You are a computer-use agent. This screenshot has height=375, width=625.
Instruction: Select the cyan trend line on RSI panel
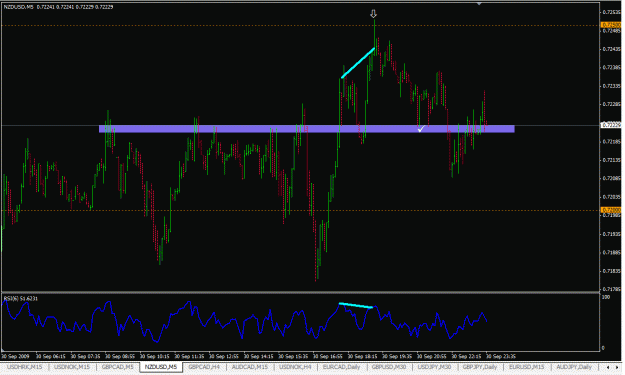pos(356,306)
